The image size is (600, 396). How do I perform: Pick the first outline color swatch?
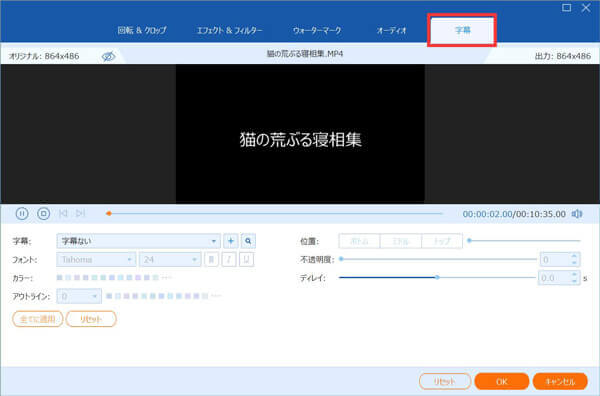pyautogui.click(x=109, y=296)
